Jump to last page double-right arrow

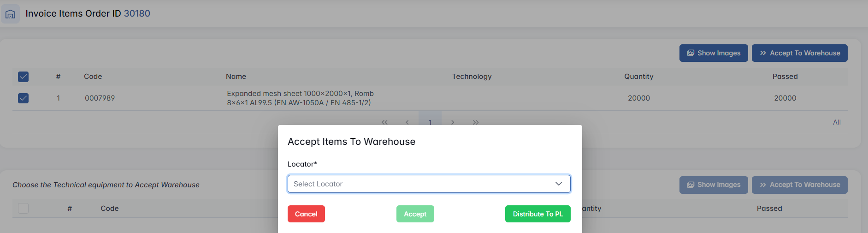coord(476,122)
